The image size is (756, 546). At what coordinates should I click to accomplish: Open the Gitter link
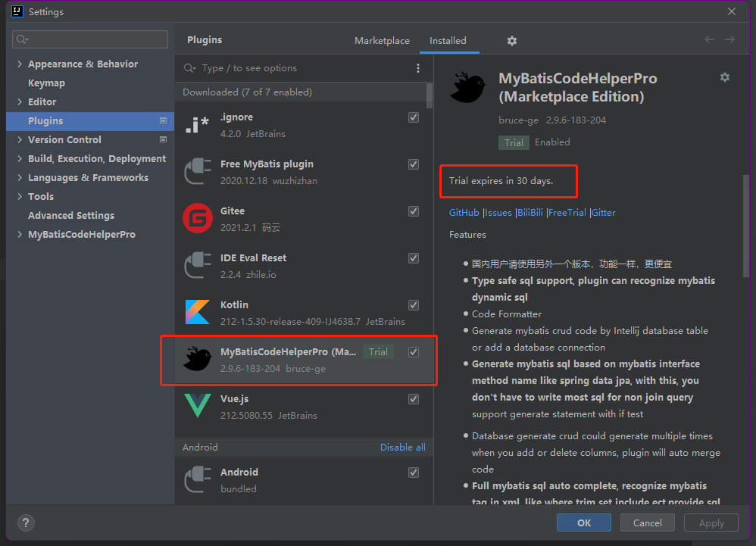pyautogui.click(x=604, y=213)
